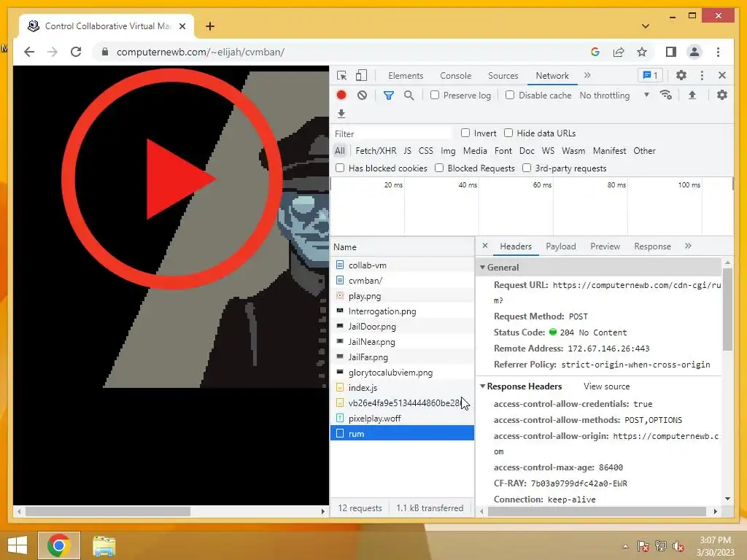Check Blocked Requests checkbox

click(439, 168)
